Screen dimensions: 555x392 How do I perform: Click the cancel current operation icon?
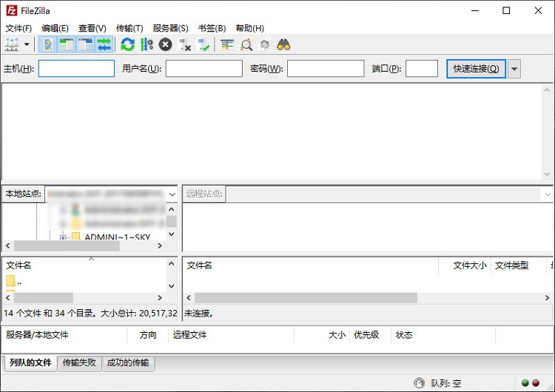165,44
